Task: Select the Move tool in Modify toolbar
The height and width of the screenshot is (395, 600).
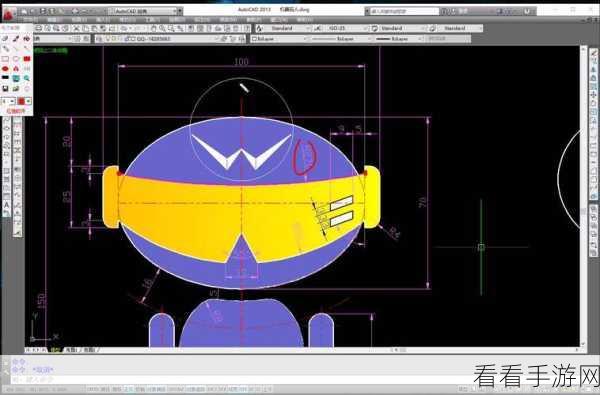Action: 593,95
